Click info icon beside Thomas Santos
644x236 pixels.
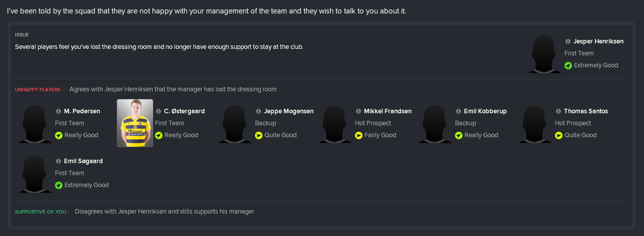tap(558, 111)
